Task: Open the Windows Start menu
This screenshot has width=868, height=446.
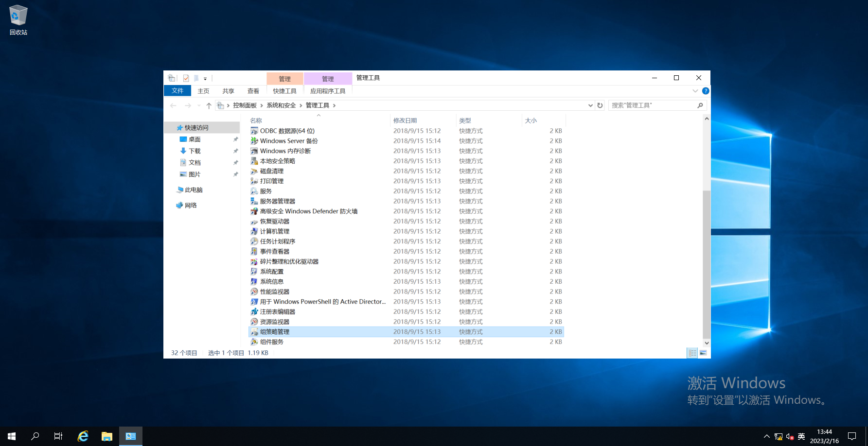Action: [x=12, y=436]
